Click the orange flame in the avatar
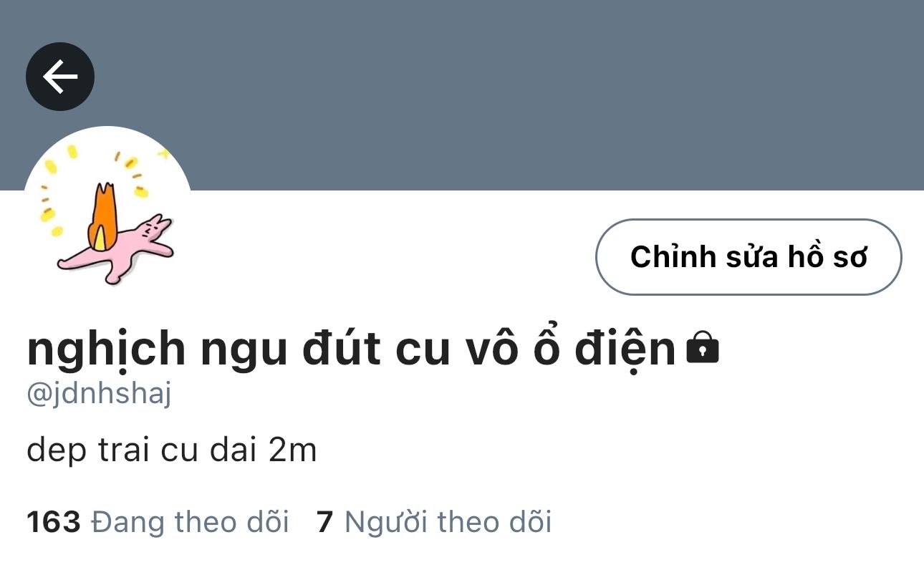The height and width of the screenshot is (565, 924). (104, 215)
